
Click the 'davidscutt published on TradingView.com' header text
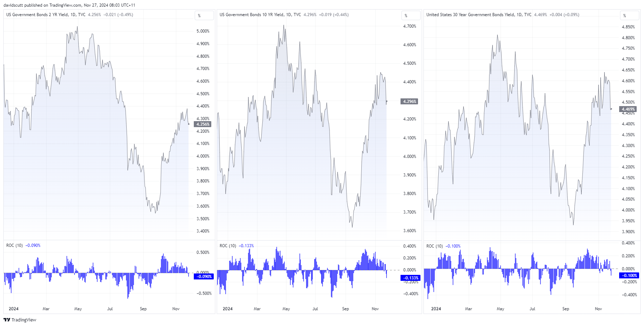click(x=42, y=5)
